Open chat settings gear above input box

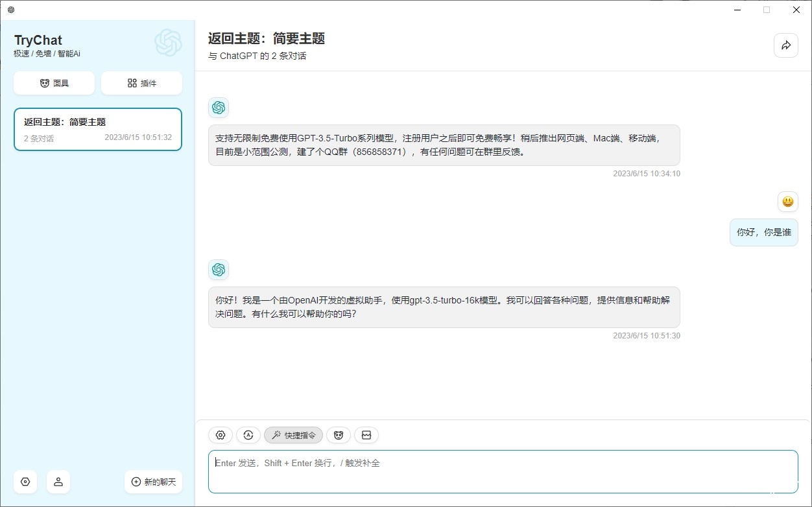coord(221,435)
